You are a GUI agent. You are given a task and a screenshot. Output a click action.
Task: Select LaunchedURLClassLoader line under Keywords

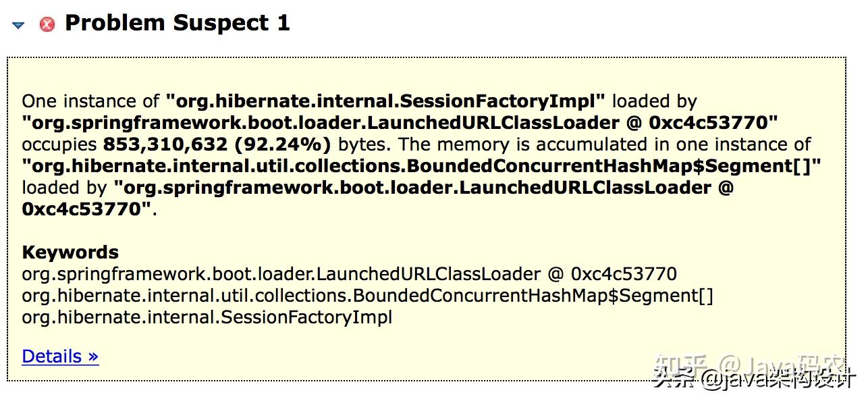point(349,274)
